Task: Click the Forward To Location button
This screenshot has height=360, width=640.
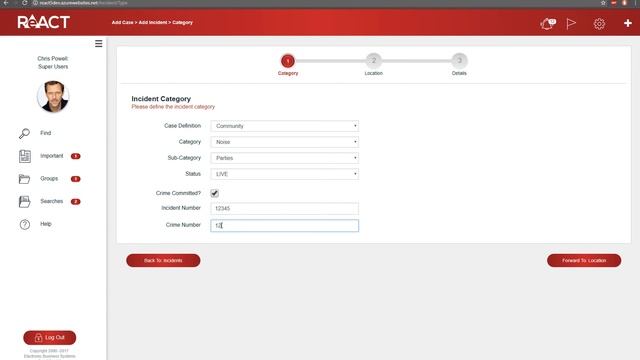Action: [584, 260]
